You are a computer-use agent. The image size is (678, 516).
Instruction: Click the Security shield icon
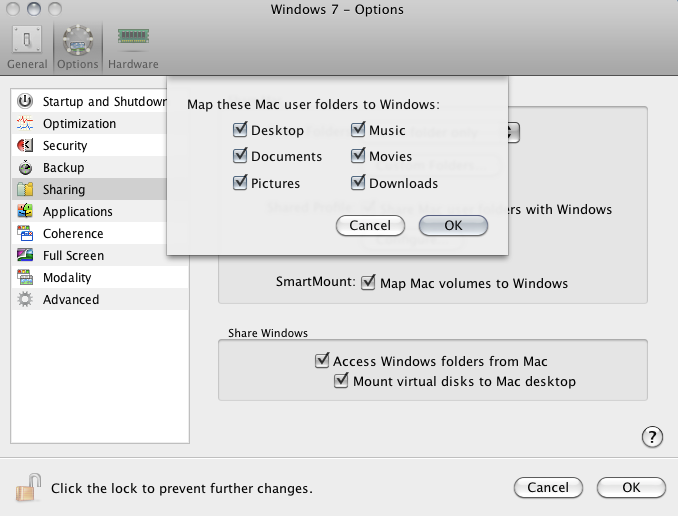[25, 145]
